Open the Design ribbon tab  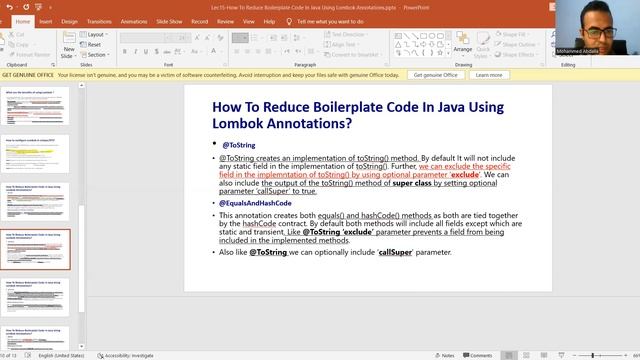click(x=69, y=22)
